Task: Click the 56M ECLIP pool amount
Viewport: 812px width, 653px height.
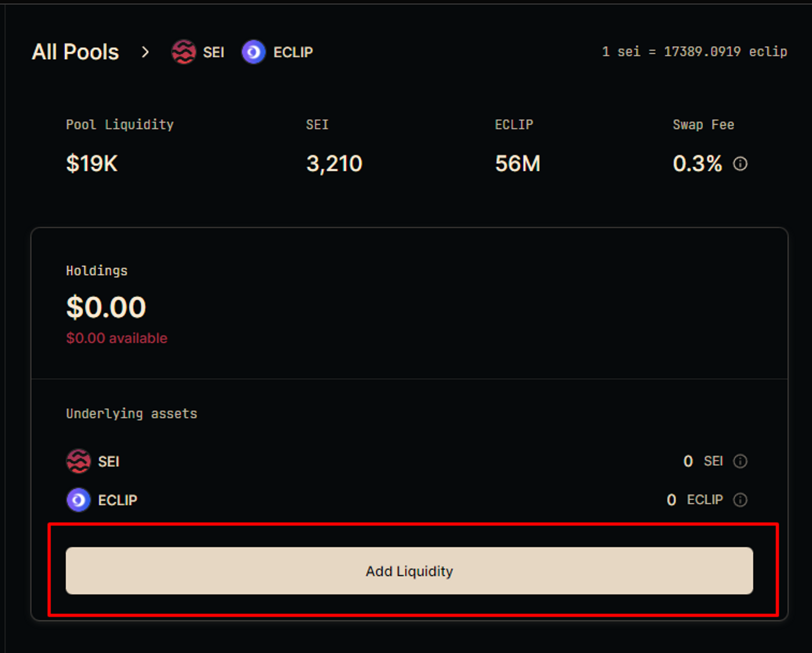Action: [x=517, y=164]
